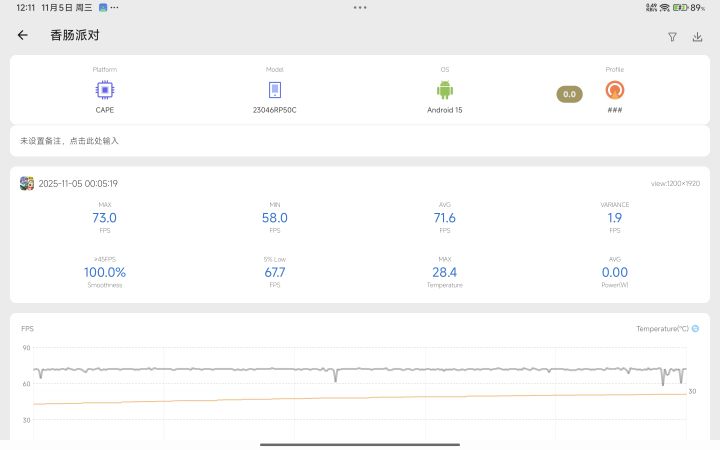
Task: Check the battery indicator in status bar
Action: point(680,7)
